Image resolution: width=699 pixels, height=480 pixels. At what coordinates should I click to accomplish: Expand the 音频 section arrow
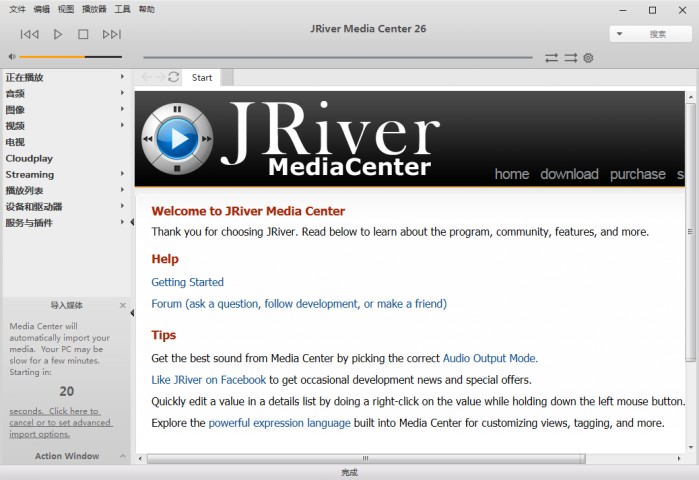click(122, 93)
